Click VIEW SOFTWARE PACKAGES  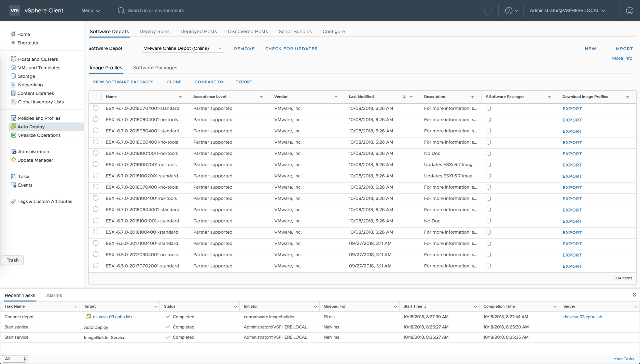[123, 82]
